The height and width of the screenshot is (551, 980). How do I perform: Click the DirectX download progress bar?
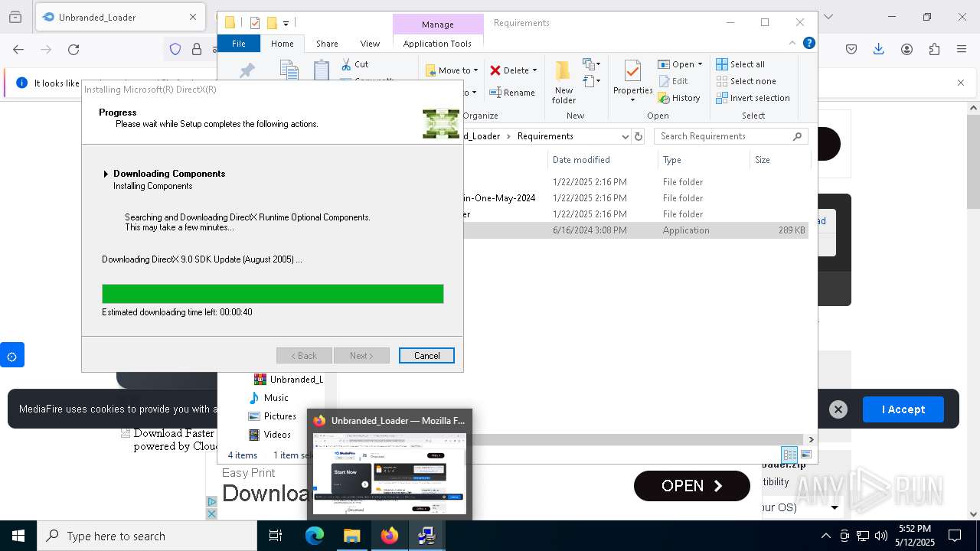click(273, 294)
